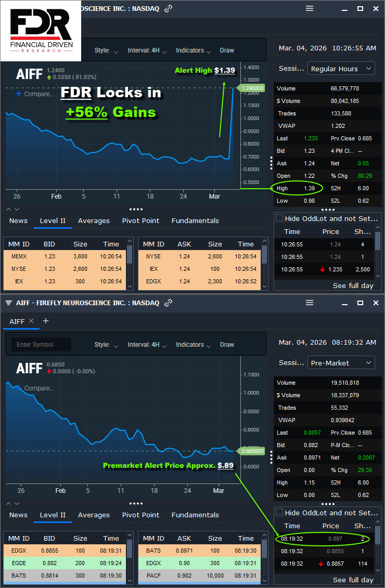Image resolution: width=385 pixels, height=588 pixels.
Task: Click the link icon in the upper window title
Action: point(168,9)
